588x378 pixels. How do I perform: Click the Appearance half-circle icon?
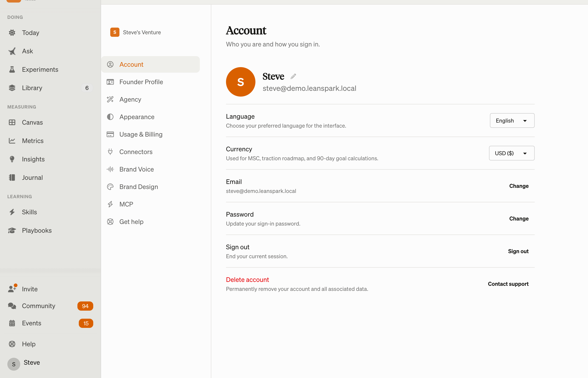pyautogui.click(x=110, y=117)
